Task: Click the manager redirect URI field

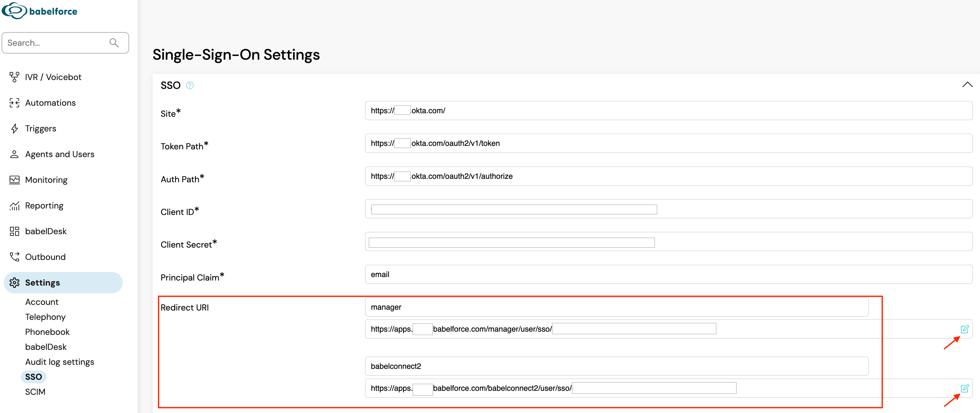Action: point(669,329)
